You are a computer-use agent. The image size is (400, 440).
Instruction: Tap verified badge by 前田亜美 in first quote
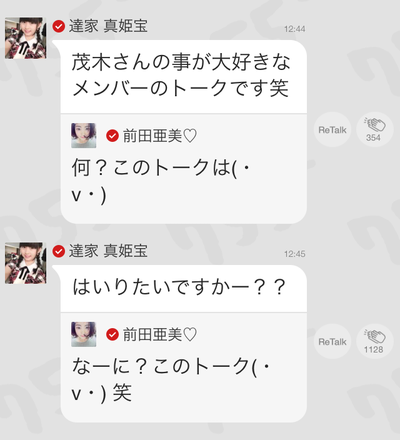point(112,136)
